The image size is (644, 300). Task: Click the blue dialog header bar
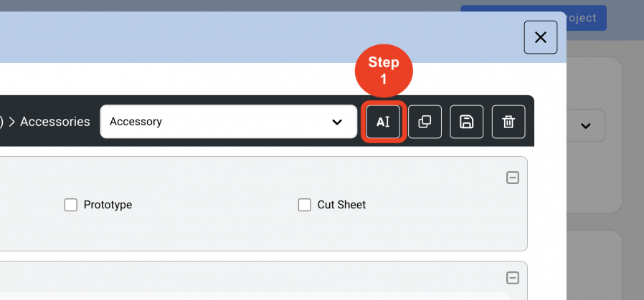[262, 37]
